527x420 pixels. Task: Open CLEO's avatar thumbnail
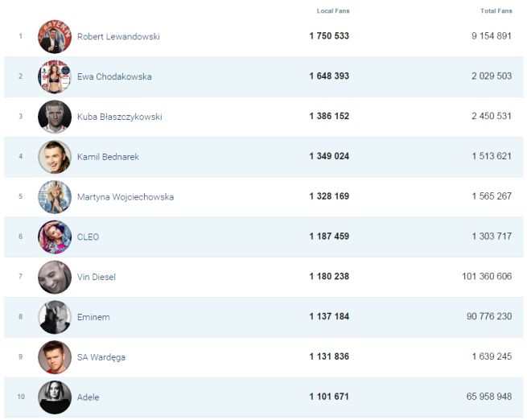[x=55, y=237]
